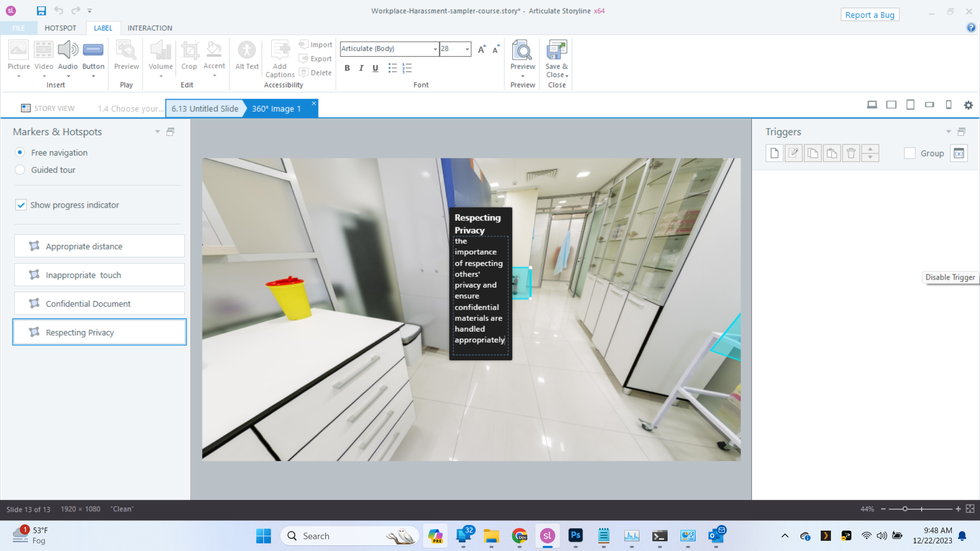The image size is (980, 551).
Task: Open the INTERACTION ribbon tab
Action: point(150,28)
